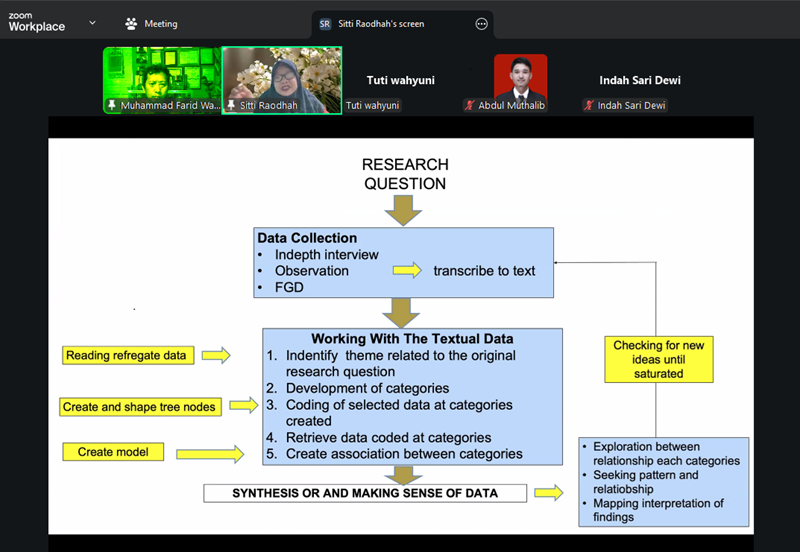Click Exploration between relationship each categories bullet
This screenshot has width=800, height=552.
click(x=666, y=454)
